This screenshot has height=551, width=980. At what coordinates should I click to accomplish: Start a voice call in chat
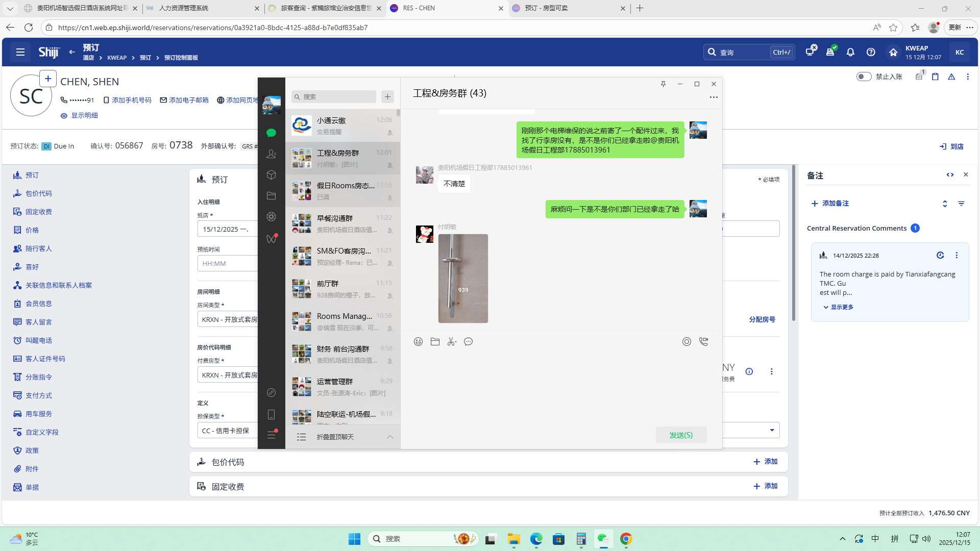[704, 342]
